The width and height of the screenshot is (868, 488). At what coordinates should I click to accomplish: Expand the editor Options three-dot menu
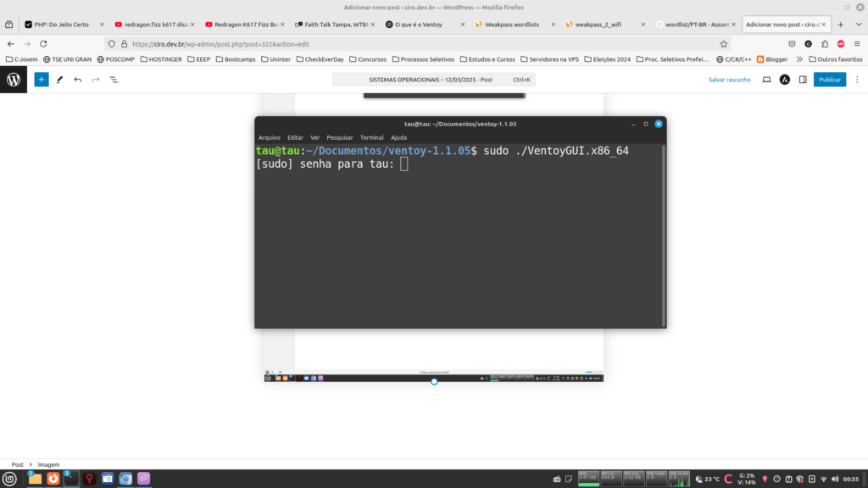(856, 80)
